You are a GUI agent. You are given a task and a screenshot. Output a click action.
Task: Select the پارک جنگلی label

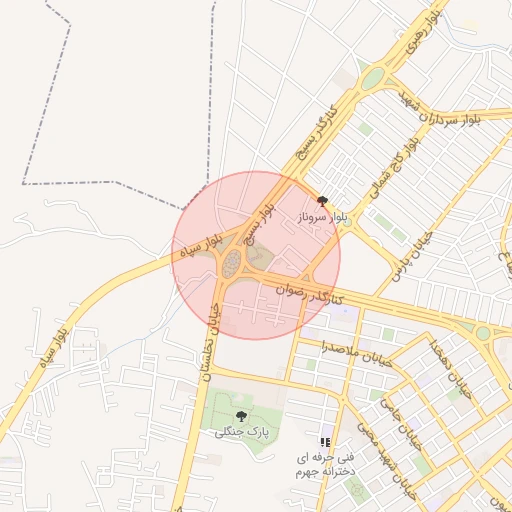tap(242, 432)
